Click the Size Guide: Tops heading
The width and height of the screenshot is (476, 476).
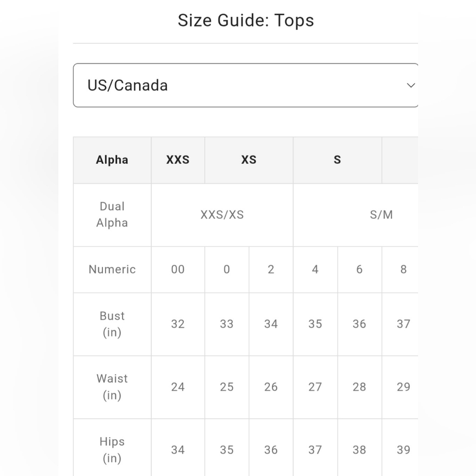click(x=246, y=20)
